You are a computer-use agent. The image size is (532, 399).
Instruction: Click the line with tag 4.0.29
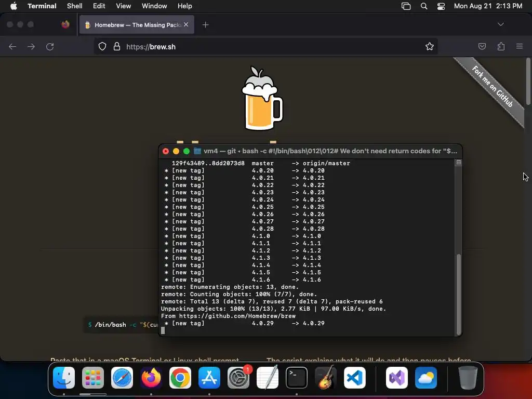[244, 323]
